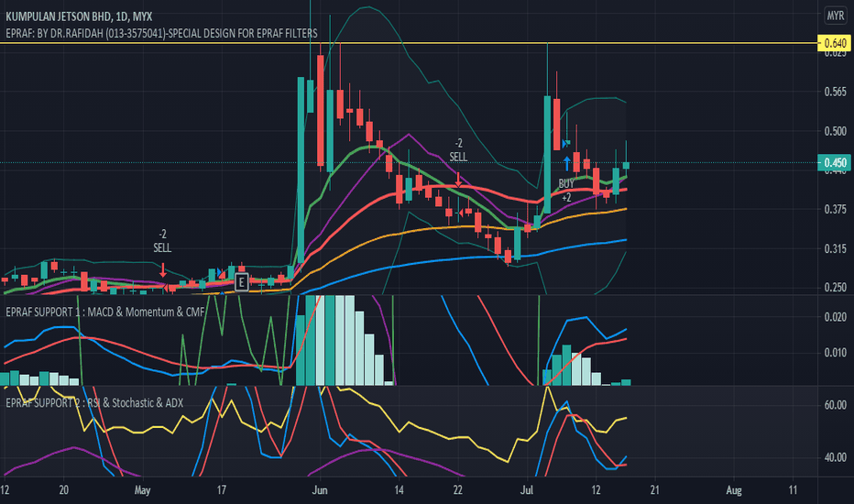Open the E earnings marker on chart
Screen dimensions: 854x504
[241, 282]
